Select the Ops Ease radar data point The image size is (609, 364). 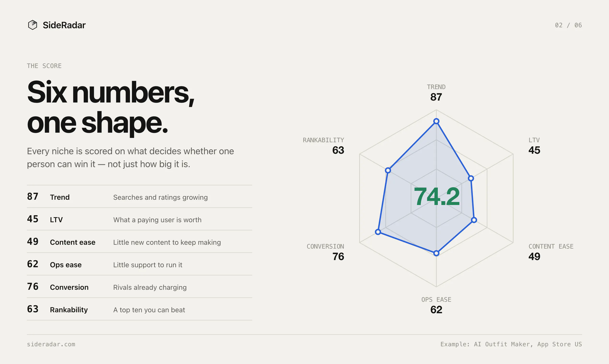(x=436, y=253)
